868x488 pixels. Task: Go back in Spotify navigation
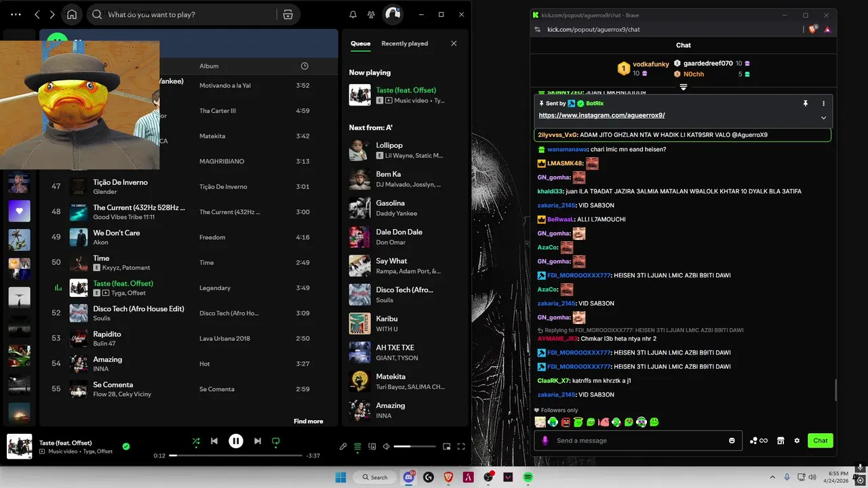click(x=37, y=14)
